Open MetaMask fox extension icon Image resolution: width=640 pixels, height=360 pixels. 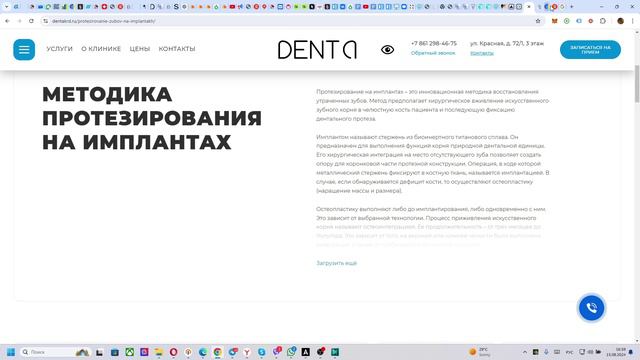click(x=554, y=21)
